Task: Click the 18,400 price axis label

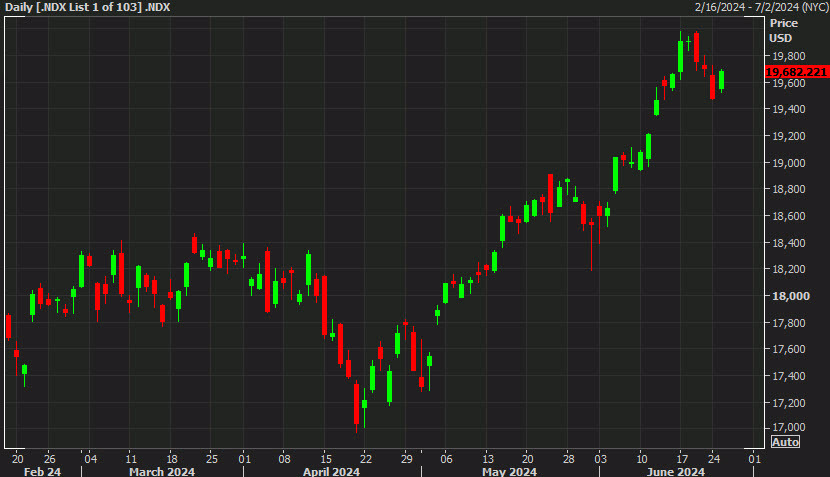Action: pos(789,243)
